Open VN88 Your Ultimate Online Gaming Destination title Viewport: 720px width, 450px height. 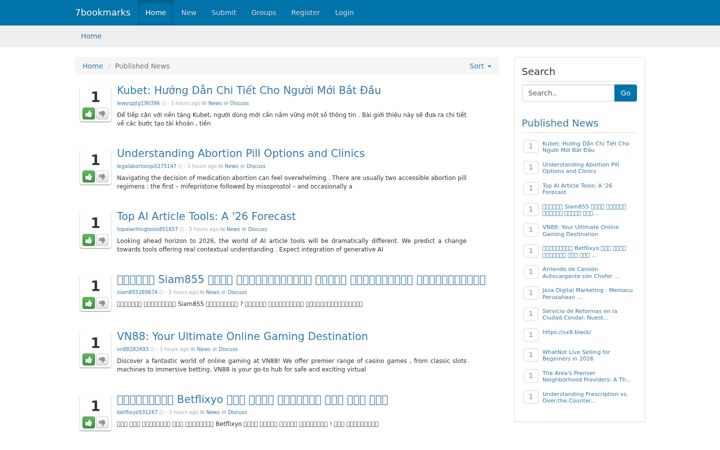coord(242,336)
